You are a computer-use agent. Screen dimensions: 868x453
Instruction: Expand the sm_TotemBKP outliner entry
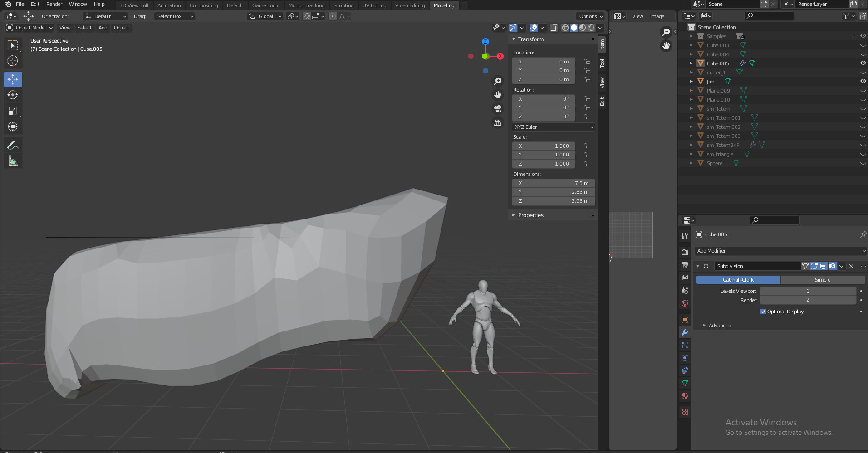(691, 145)
